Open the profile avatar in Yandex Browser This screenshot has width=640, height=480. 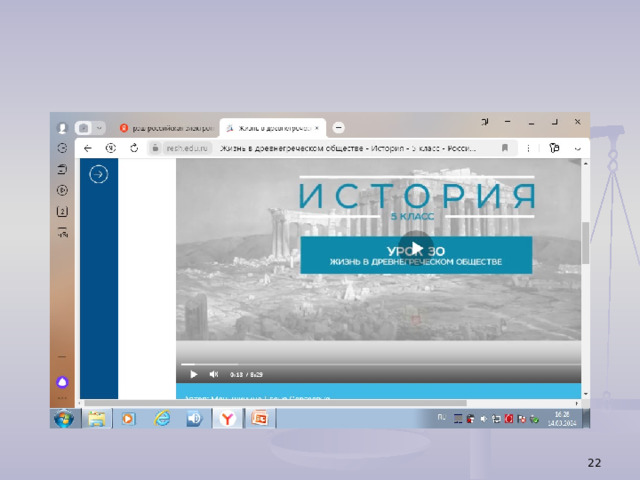tap(62, 128)
